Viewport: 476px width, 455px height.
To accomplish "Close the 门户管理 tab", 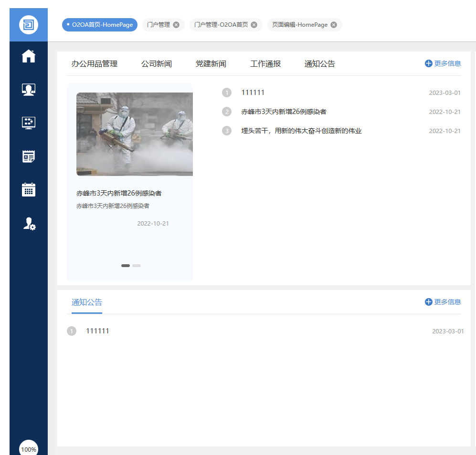I will pyautogui.click(x=176, y=25).
